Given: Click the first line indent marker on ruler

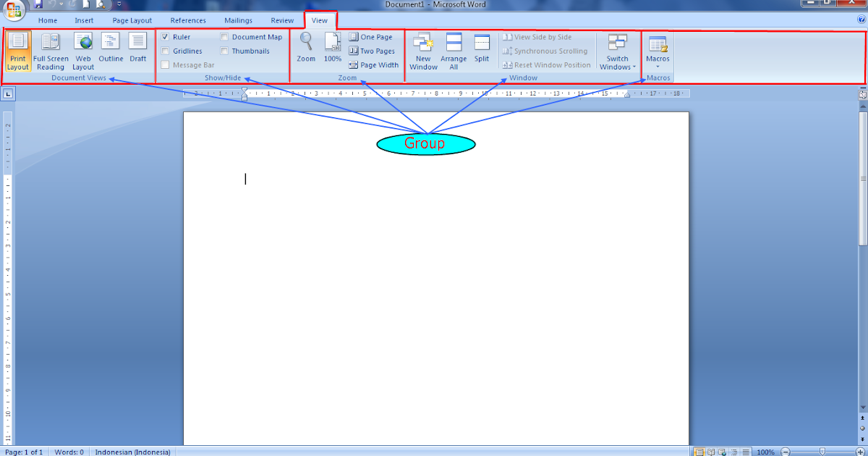Looking at the screenshot, I should coord(244,90).
